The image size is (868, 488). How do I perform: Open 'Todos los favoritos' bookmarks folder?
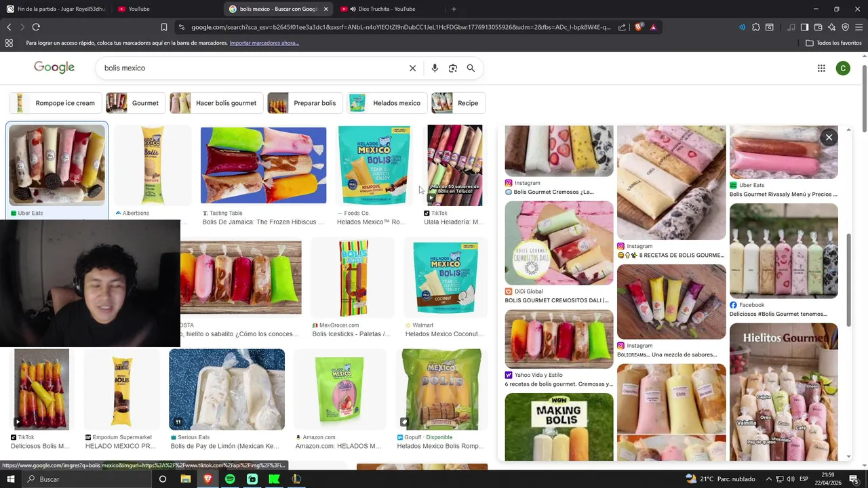[833, 43]
